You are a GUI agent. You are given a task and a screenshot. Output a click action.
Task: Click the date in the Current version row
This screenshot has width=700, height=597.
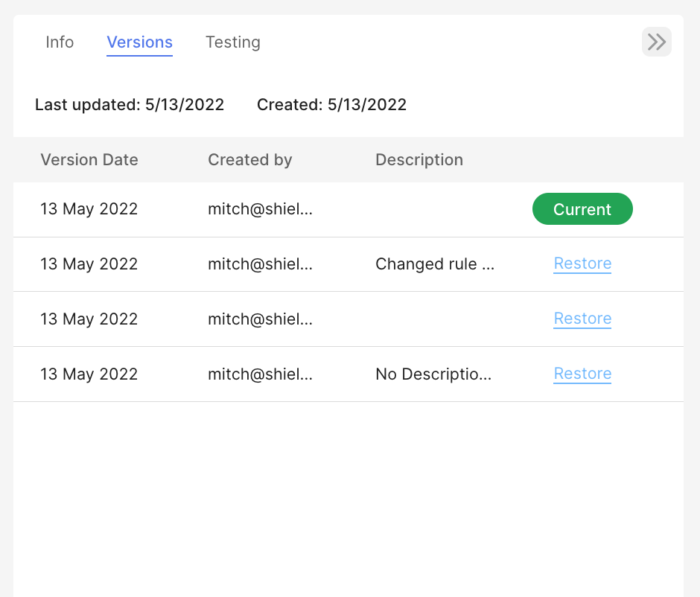89,209
